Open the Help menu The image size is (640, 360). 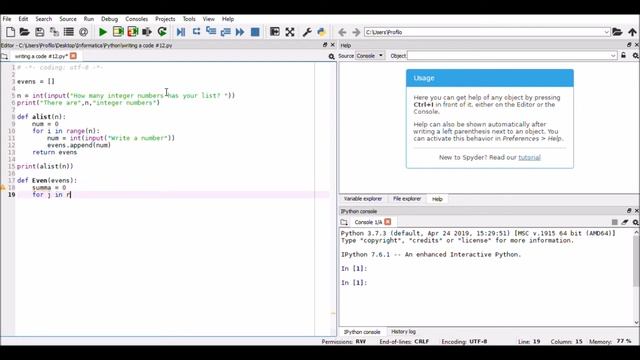click(228, 19)
